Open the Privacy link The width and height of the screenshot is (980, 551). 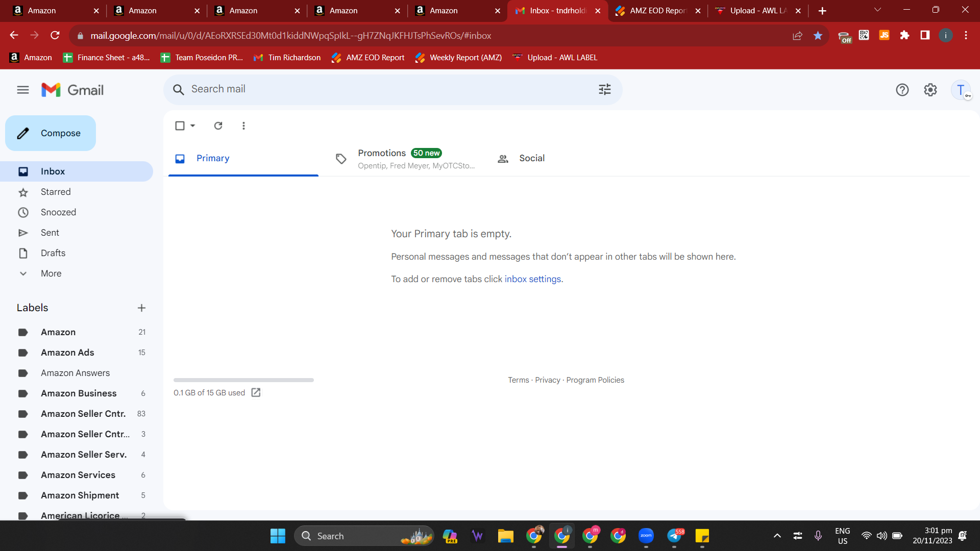548,381
